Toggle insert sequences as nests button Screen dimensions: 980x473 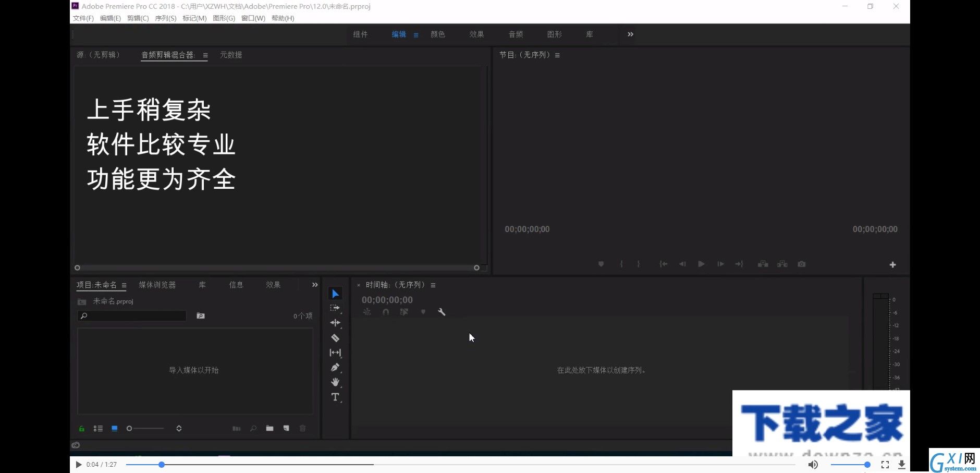coord(367,312)
